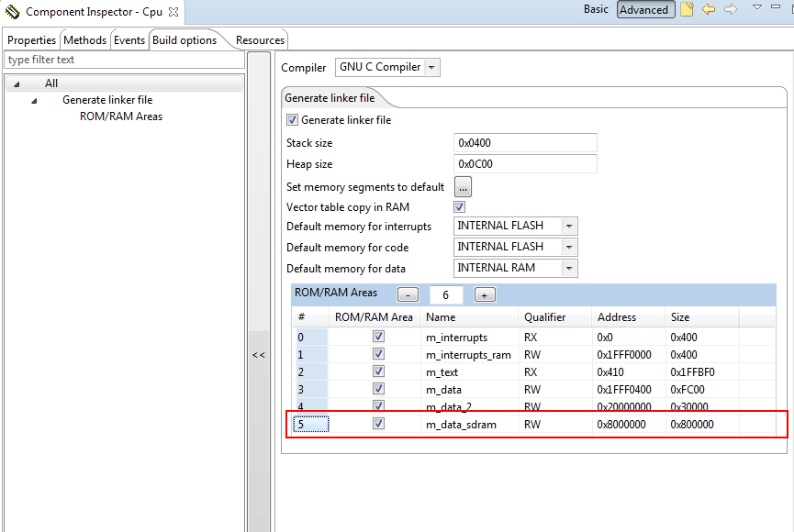
Task: Click the Stack size input field
Action: [x=525, y=143]
